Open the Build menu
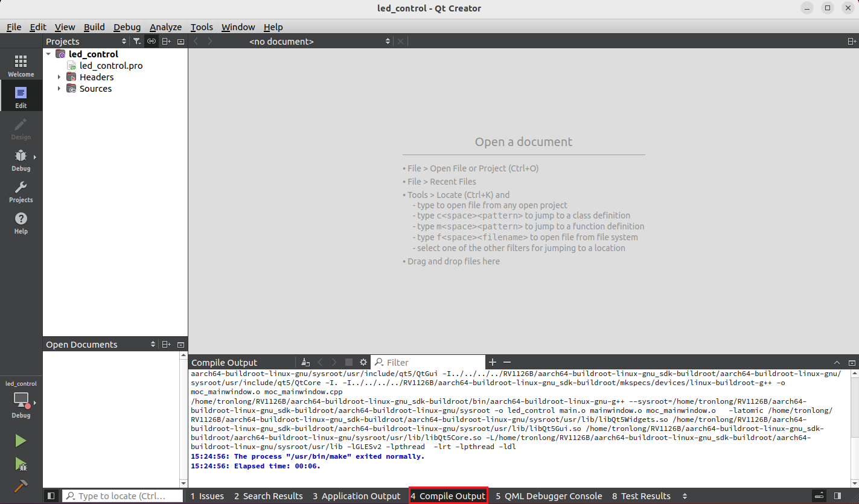This screenshot has width=859, height=504. click(94, 27)
